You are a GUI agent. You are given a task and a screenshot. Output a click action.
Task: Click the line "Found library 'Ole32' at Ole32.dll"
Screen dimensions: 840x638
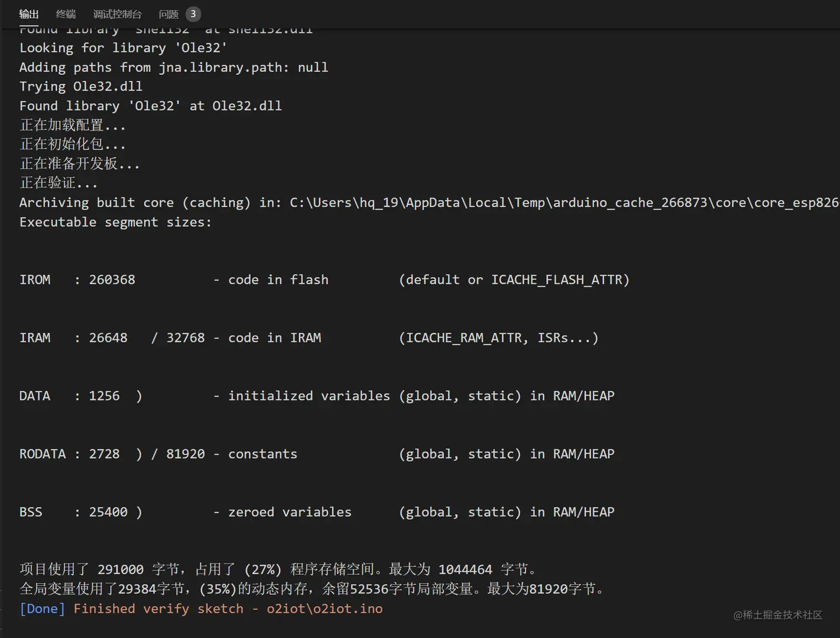[151, 106]
